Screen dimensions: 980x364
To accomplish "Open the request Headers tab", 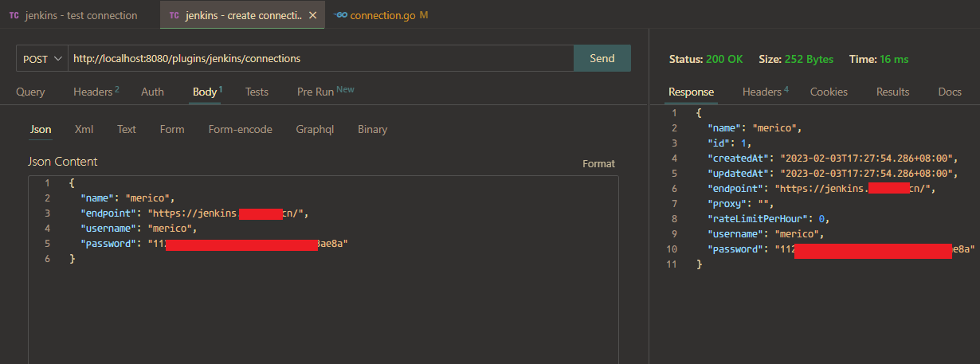I will (96, 92).
